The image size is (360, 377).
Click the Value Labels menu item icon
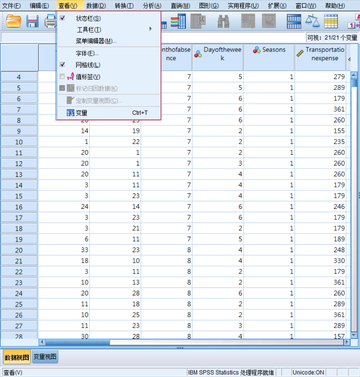[x=70, y=77]
